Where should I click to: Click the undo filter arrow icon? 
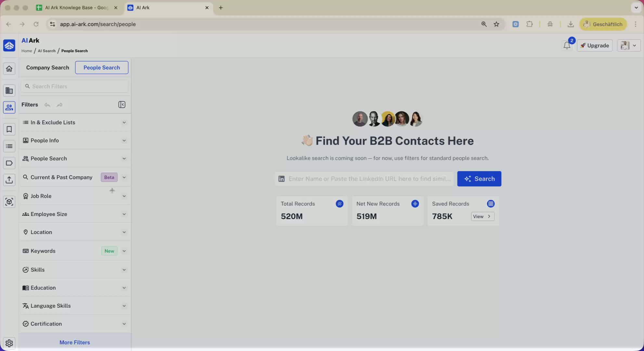click(47, 105)
